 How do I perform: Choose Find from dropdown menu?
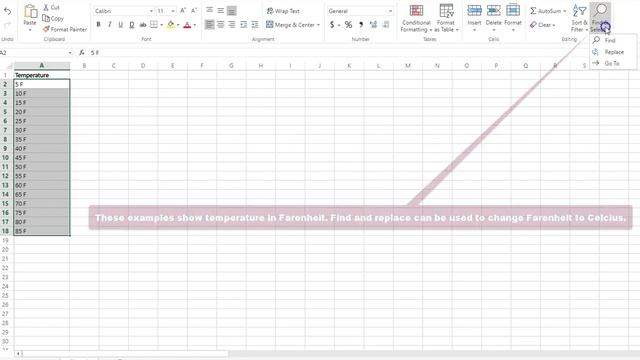click(613, 40)
